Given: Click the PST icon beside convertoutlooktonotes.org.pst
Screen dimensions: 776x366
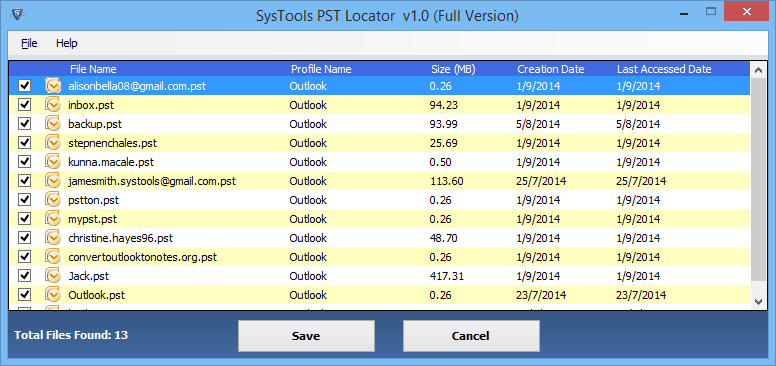Looking at the screenshot, I should point(53,257).
